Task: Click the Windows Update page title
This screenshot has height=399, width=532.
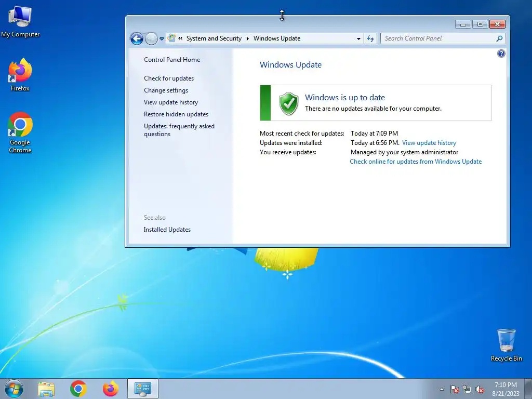Action: point(291,65)
